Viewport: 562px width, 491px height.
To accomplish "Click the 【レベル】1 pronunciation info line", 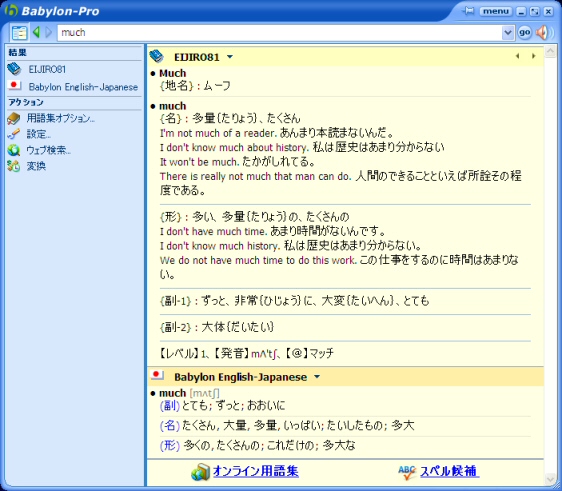I will point(246,353).
